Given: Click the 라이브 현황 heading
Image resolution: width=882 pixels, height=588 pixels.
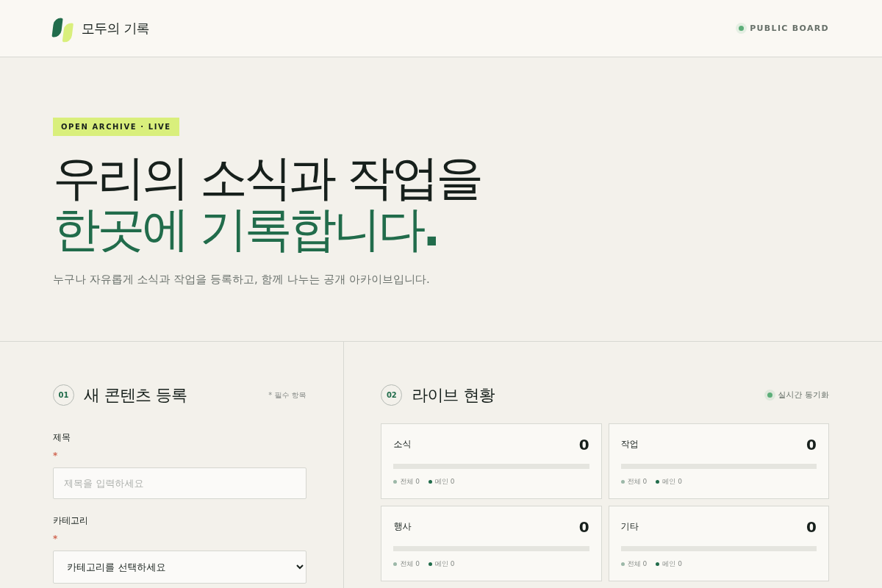Looking at the screenshot, I should pos(453,395).
